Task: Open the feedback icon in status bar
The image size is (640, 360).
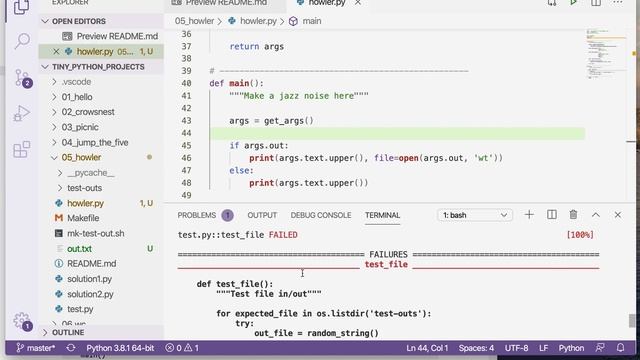Action: point(600,348)
